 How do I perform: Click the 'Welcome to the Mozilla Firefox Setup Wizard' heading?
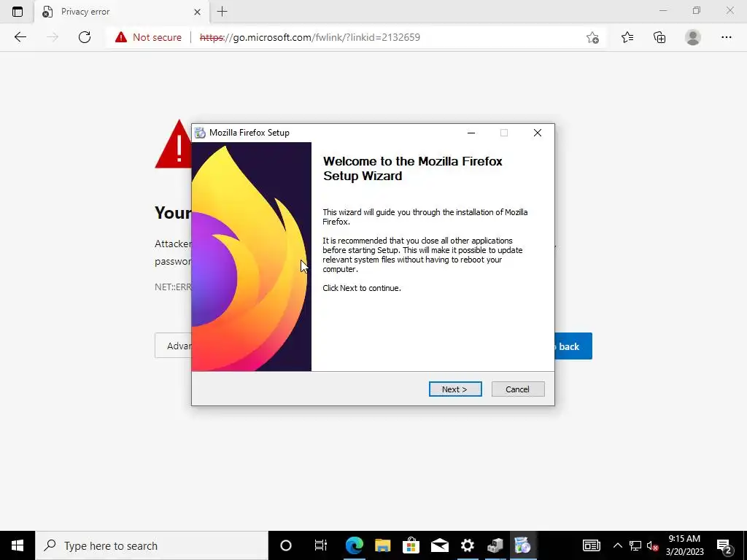[x=413, y=168]
